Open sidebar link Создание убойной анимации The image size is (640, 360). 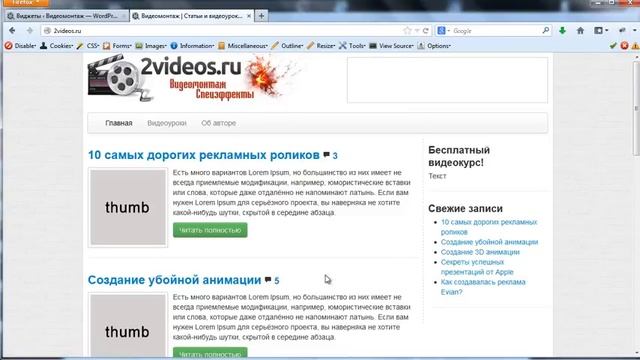489,242
